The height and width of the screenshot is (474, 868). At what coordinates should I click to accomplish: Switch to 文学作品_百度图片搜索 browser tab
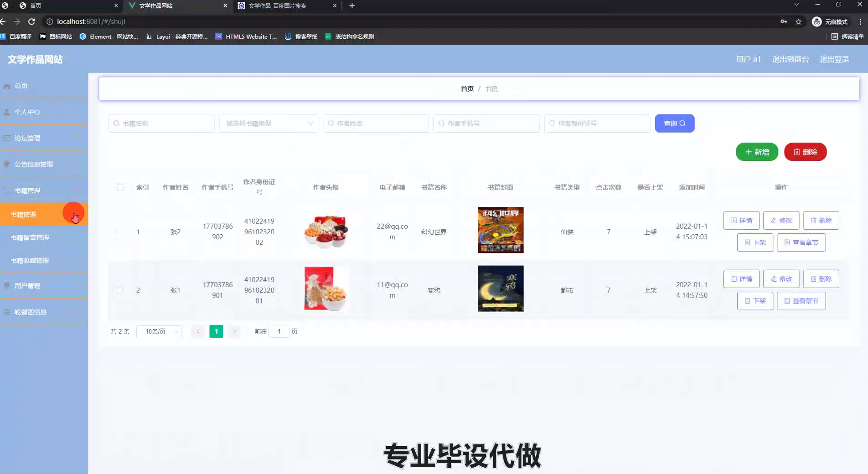tap(287, 5)
